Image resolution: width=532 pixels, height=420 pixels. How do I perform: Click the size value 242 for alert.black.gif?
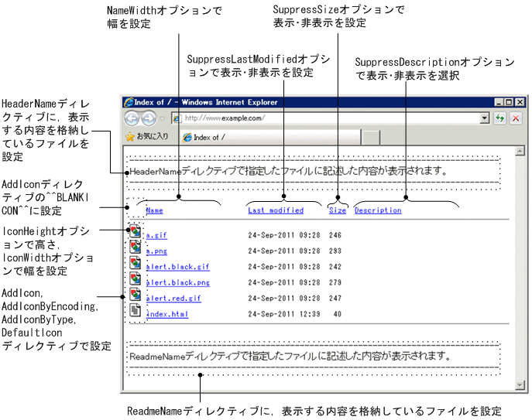(335, 267)
